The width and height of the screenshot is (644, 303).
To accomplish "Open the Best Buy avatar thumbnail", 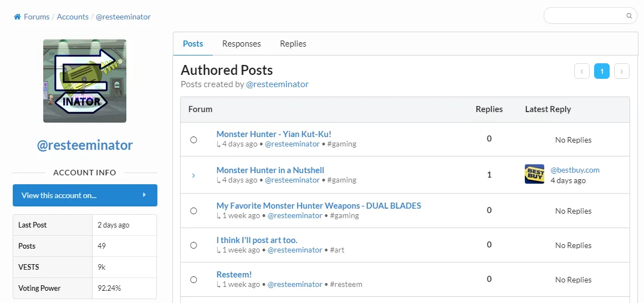I will [534, 174].
